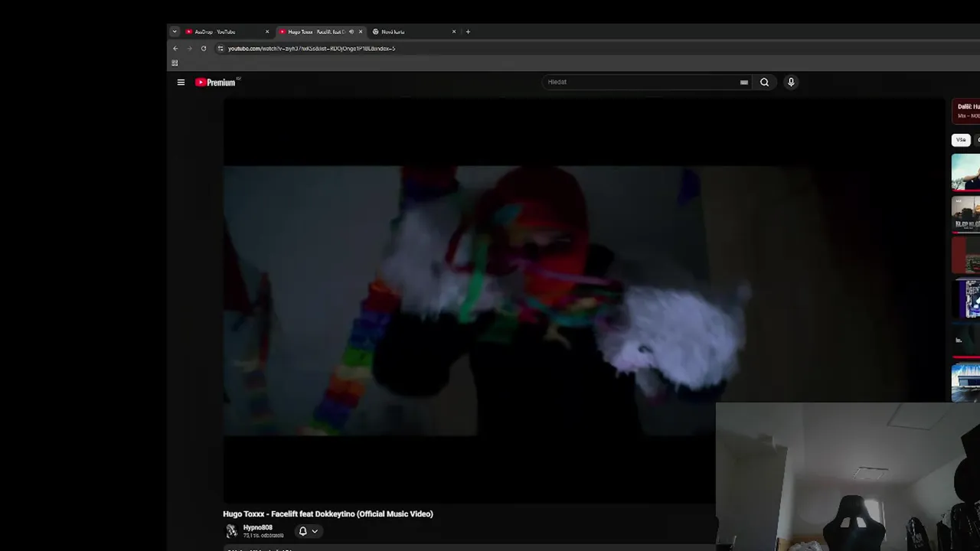The width and height of the screenshot is (980, 551).
Task: Click the youtube.com URL address bar
Action: [x=312, y=48]
